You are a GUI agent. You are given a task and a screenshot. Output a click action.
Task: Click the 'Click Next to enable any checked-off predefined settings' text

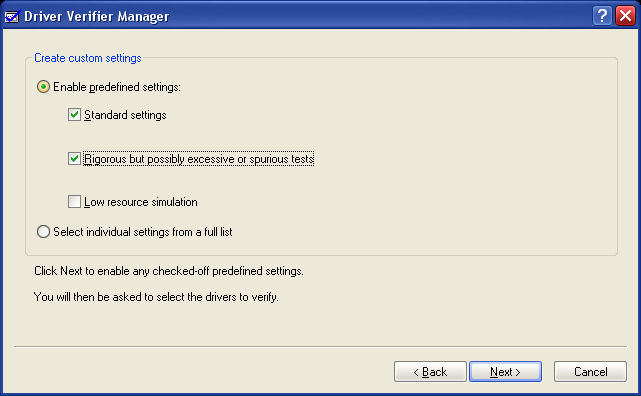pos(169,271)
